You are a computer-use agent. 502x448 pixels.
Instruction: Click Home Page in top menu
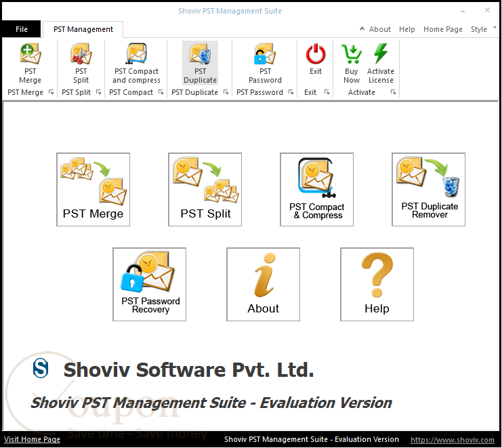tap(443, 29)
